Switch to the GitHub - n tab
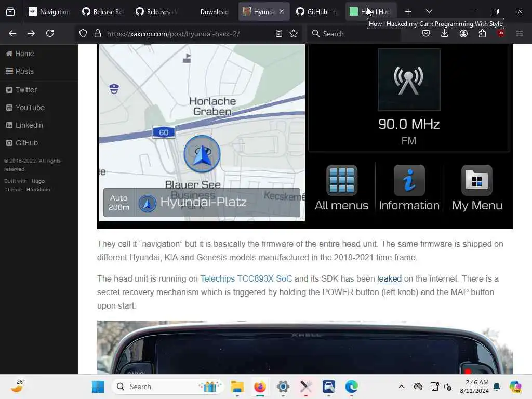 pos(317,12)
